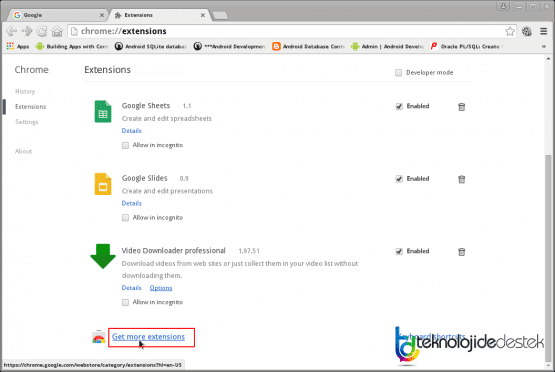
Task: Open the Android SQLite database bookmark
Action: (150, 46)
